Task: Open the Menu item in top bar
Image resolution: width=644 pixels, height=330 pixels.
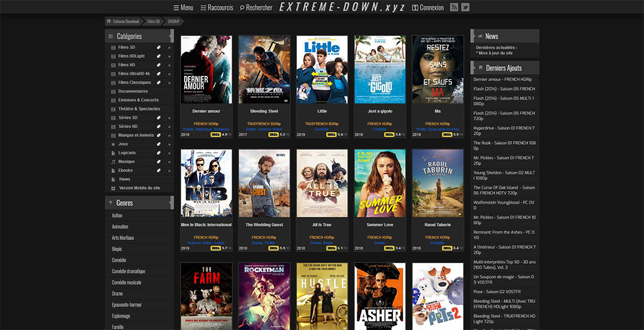Action: coord(183,7)
